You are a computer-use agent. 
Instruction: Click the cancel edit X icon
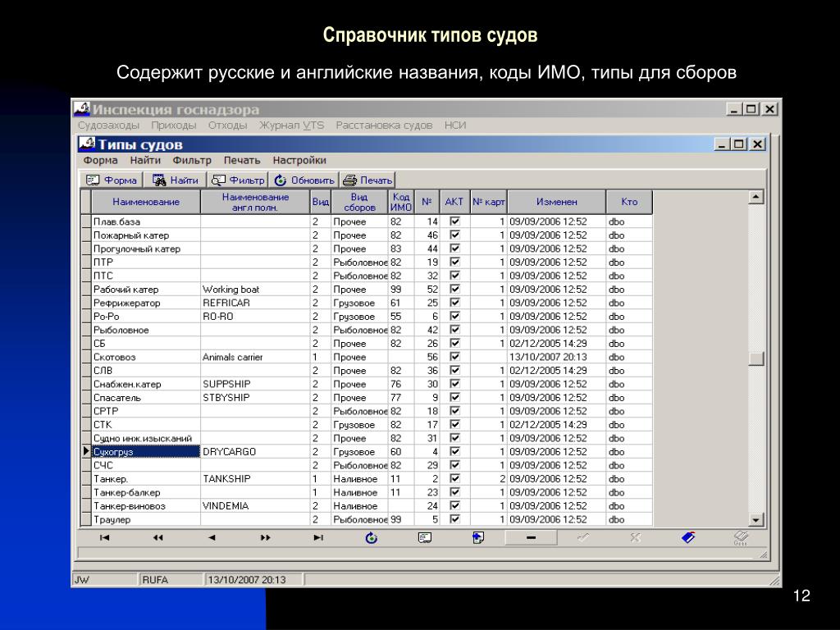pyautogui.click(x=636, y=538)
